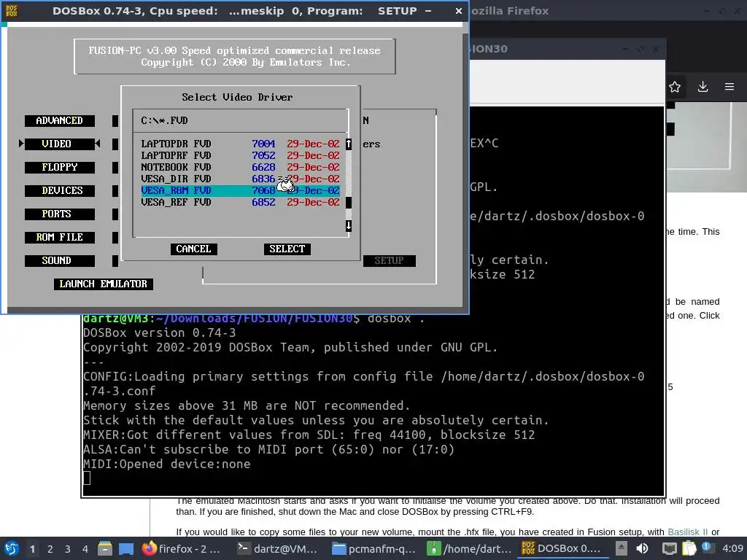Screen dimensions: 747x560
Task: Select highlighted VESA_RBM FVD driver file
Action: pos(240,190)
